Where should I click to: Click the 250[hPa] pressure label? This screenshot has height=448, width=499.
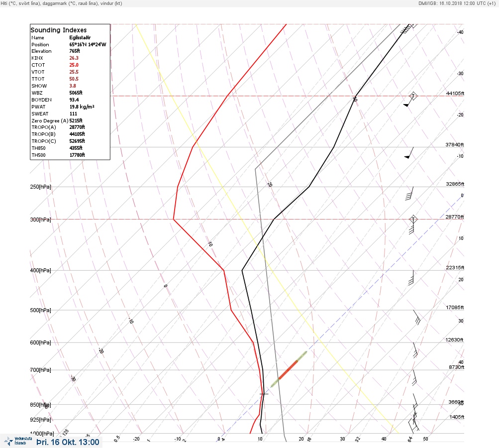40,187
